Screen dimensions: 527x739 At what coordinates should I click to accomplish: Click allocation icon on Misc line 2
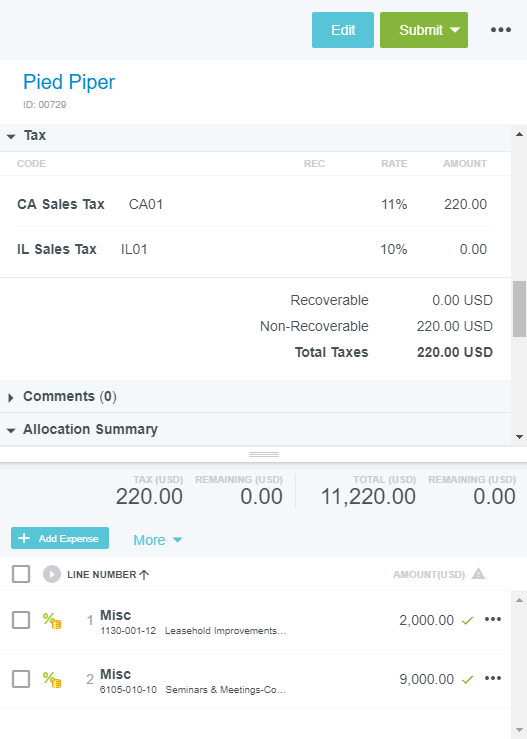pos(52,679)
